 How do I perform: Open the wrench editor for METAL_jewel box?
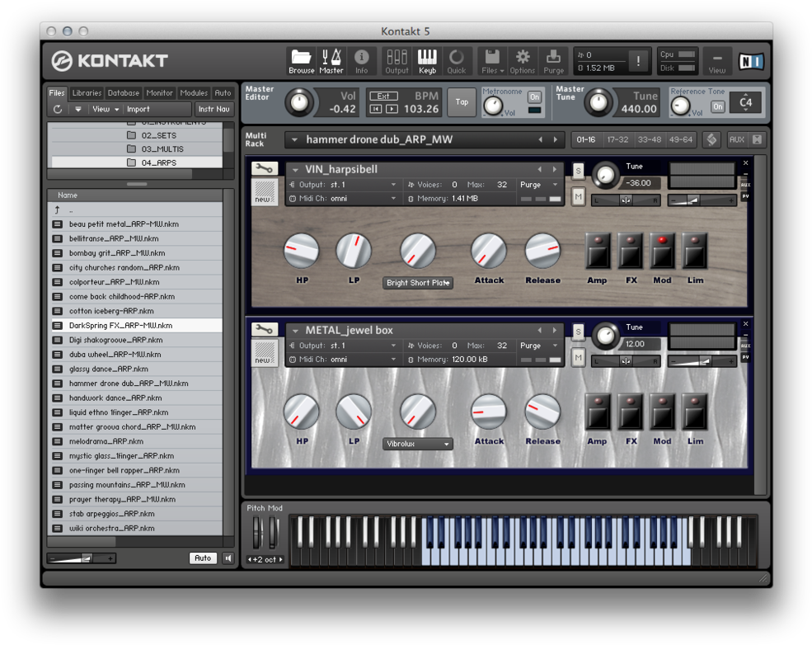[264, 329]
